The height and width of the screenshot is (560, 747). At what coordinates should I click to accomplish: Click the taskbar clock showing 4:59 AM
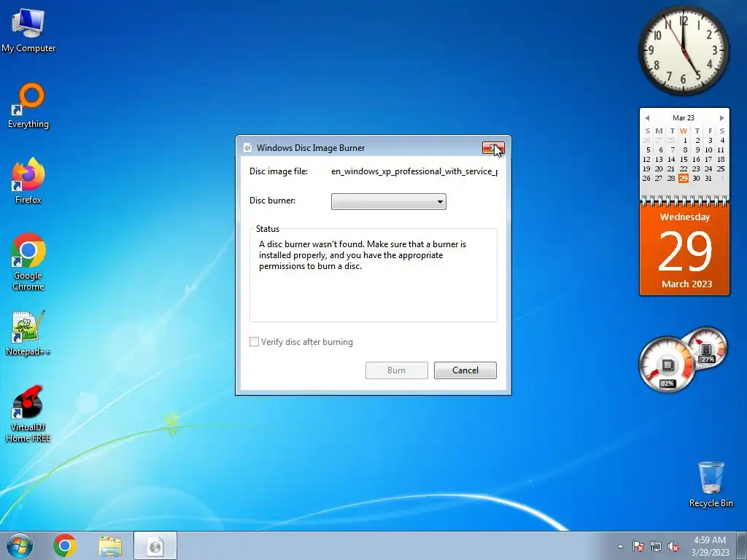pyautogui.click(x=710, y=545)
